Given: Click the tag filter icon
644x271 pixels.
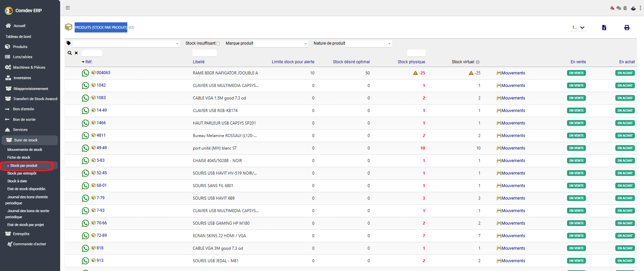Looking at the screenshot, I should click(69, 43).
